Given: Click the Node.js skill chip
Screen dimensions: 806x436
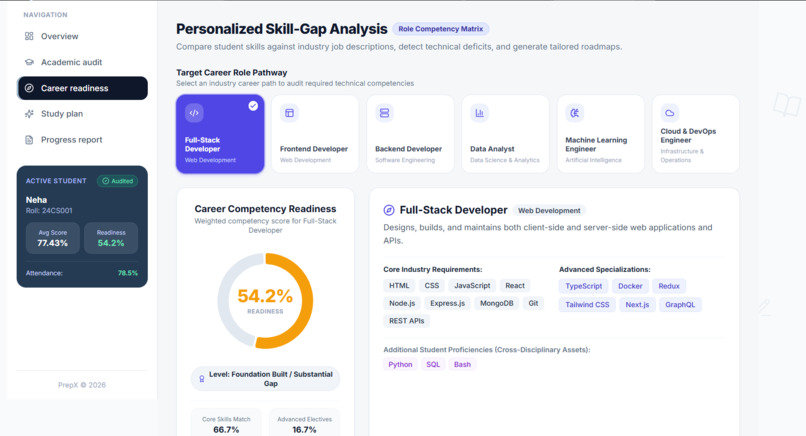Looking at the screenshot, I should pyautogui.click(x=402, y=303).
